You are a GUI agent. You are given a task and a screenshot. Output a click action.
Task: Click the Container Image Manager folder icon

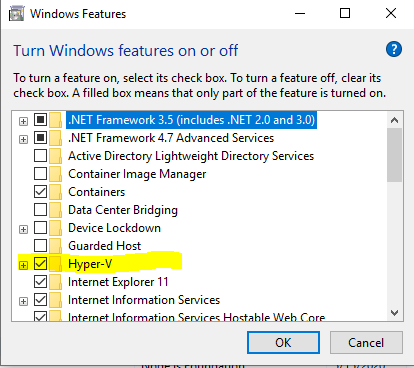(55, 174)
